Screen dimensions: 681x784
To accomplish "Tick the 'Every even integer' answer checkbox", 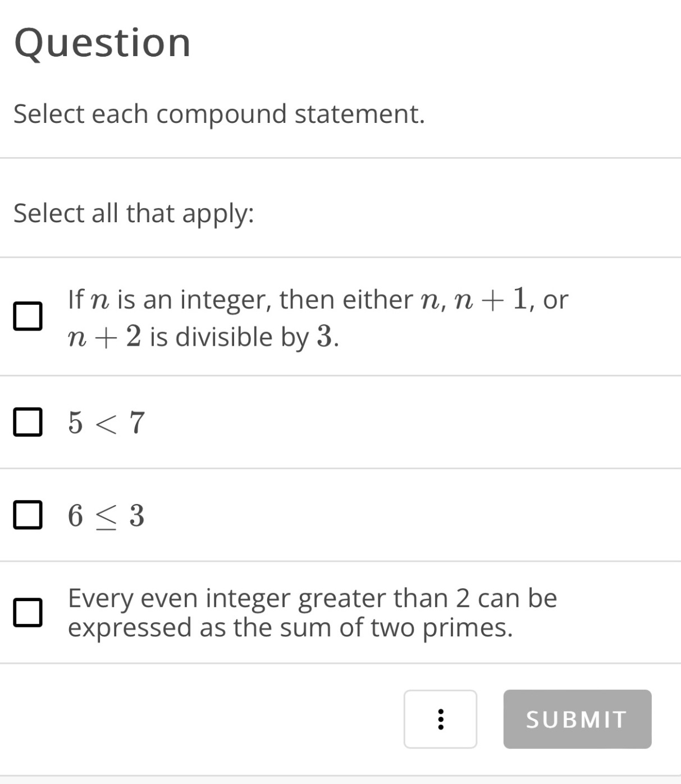I will point(28,612).
